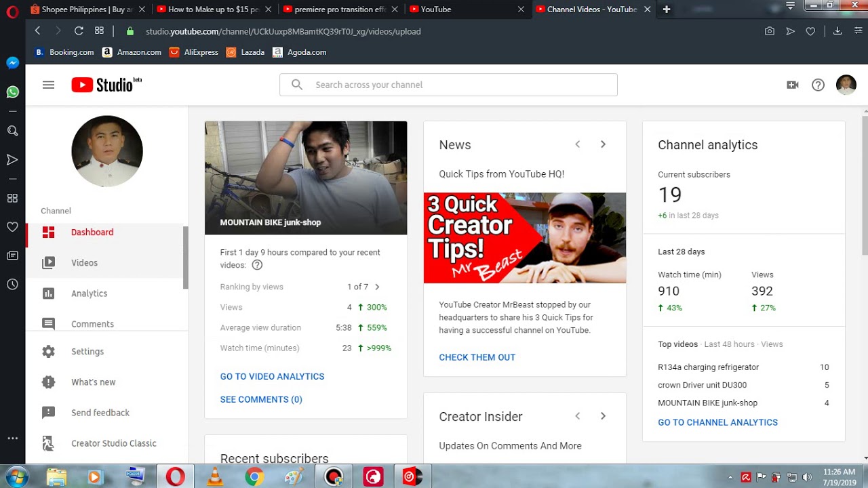This screenshot has width=868, height=488.
Task: Click the 'Search across your channel' field
Action: [448, 85]
